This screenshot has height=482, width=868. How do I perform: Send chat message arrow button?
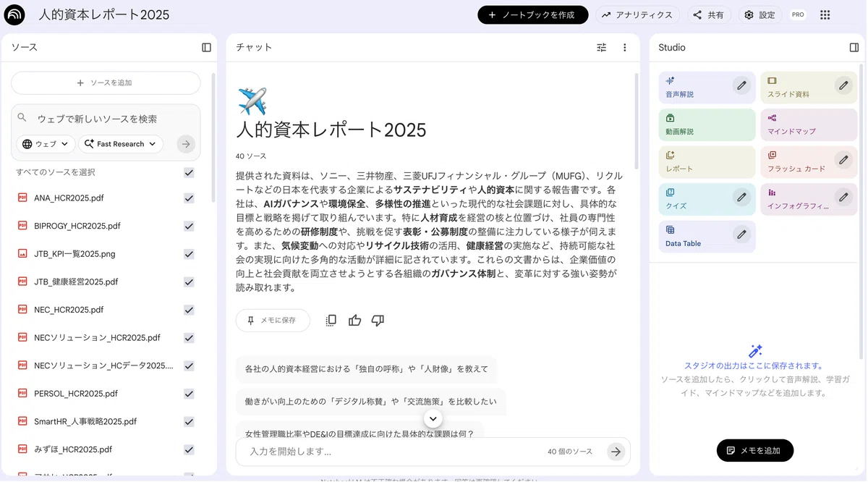[x=616, y=452]
